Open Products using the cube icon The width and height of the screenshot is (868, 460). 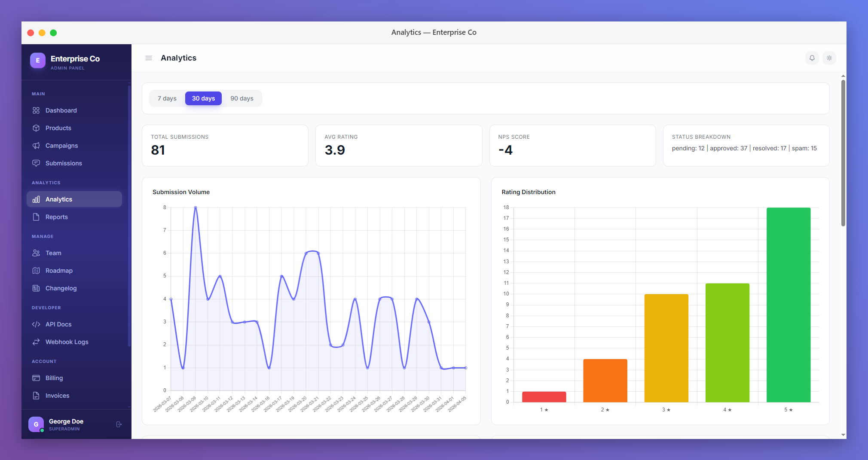pyautogui.click(x=37, y=128)
